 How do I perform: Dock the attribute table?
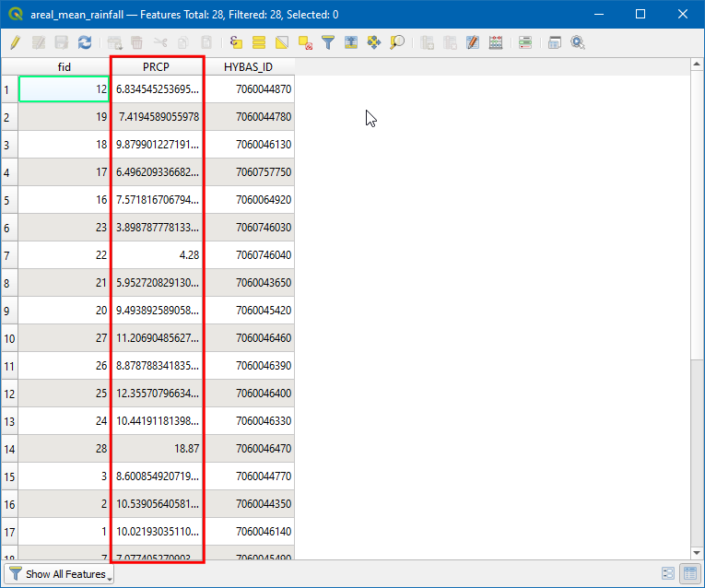[555, 42]
